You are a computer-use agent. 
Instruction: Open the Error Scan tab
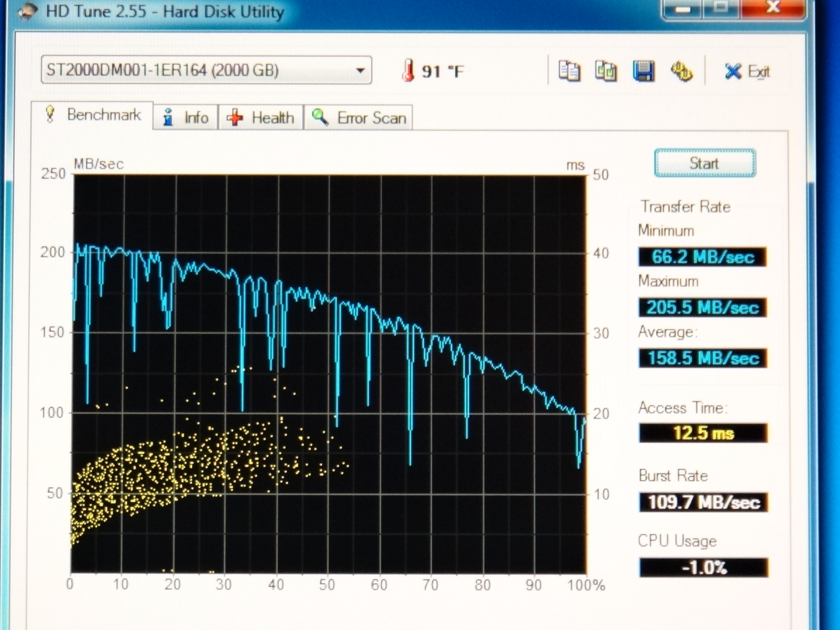[358, 118]
